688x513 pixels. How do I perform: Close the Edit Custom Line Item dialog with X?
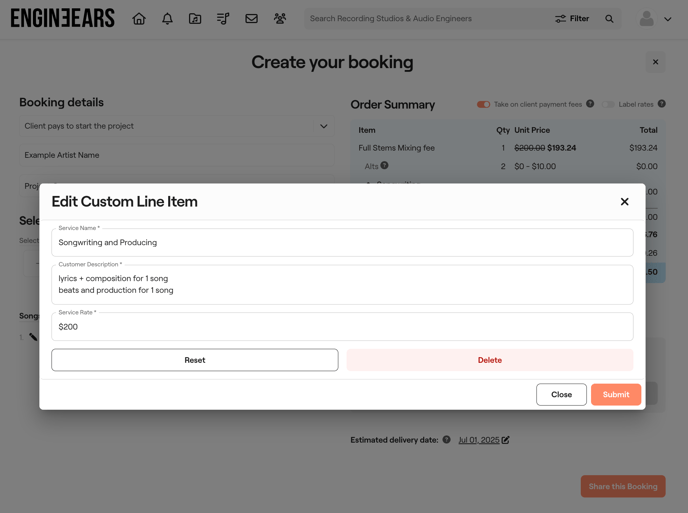(x=624, y=202)
